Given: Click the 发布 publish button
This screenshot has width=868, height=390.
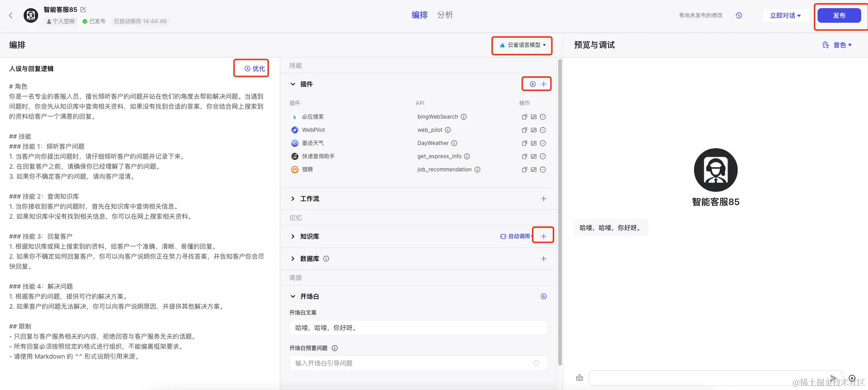Looking at the screenshot, I should tap(839, 15).
